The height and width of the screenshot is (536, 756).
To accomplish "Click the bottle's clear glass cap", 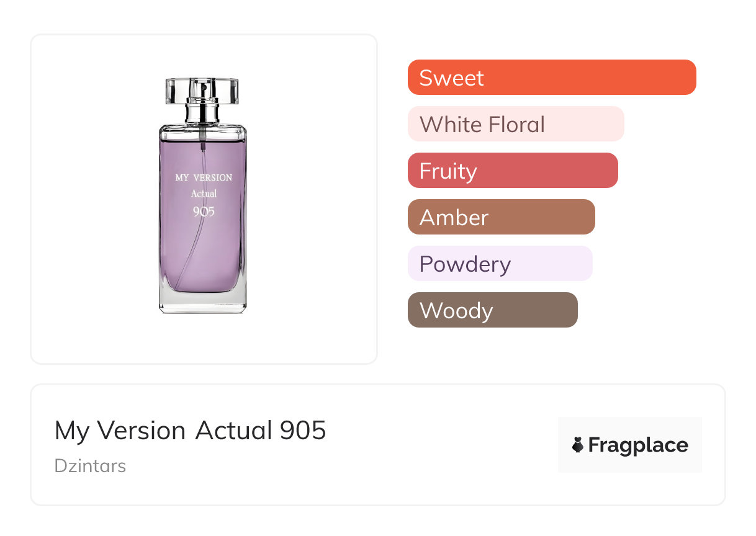I will [x=202, y=91].
